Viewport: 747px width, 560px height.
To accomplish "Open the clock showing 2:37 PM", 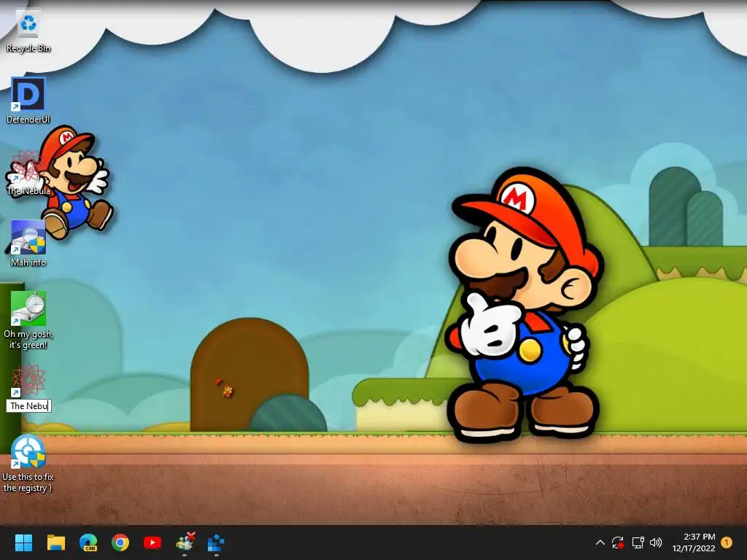I will click(694, 542).
